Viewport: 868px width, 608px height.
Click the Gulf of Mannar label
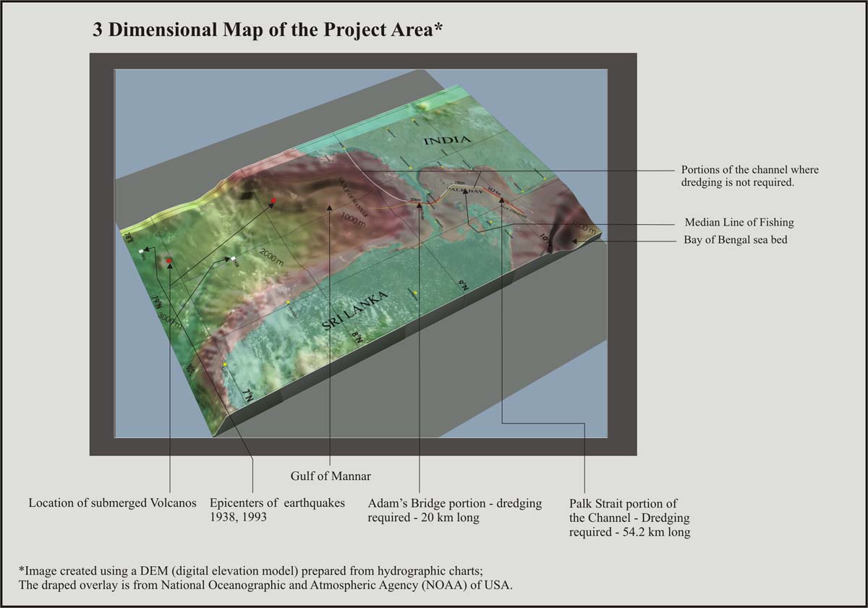[x=330, y=476]
